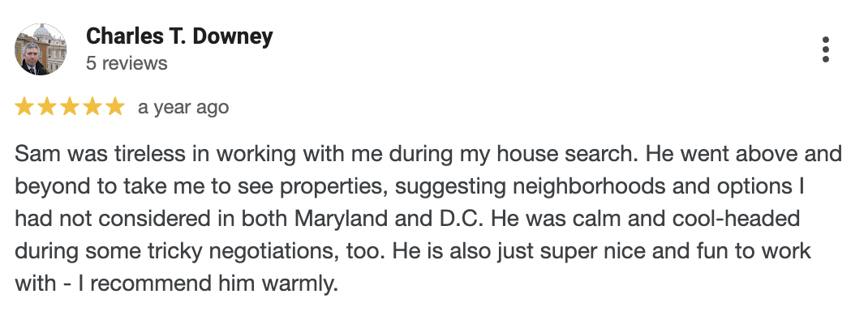Open the three-dot more options menu
Image resolution: width=868 pixels, height=324 pixels.
[825, 49]
